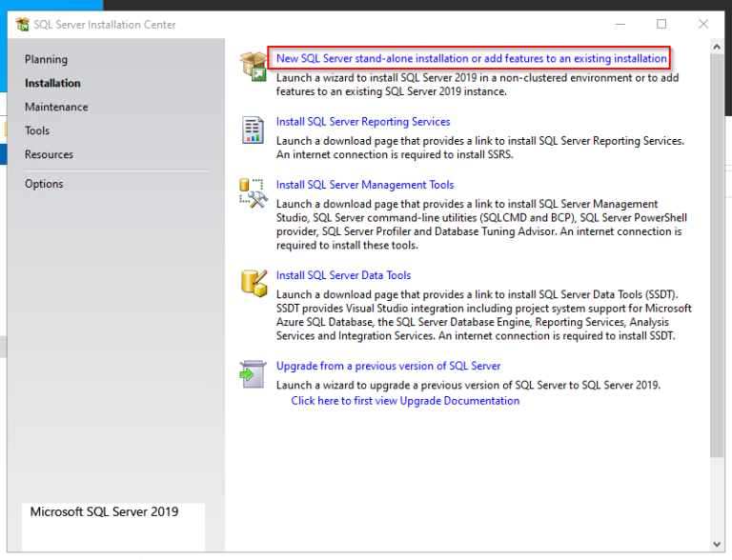Screen dimensions: 732x560
Task: Open Install SQL Server Reporting Services link
Action: [x=363, y=122]
